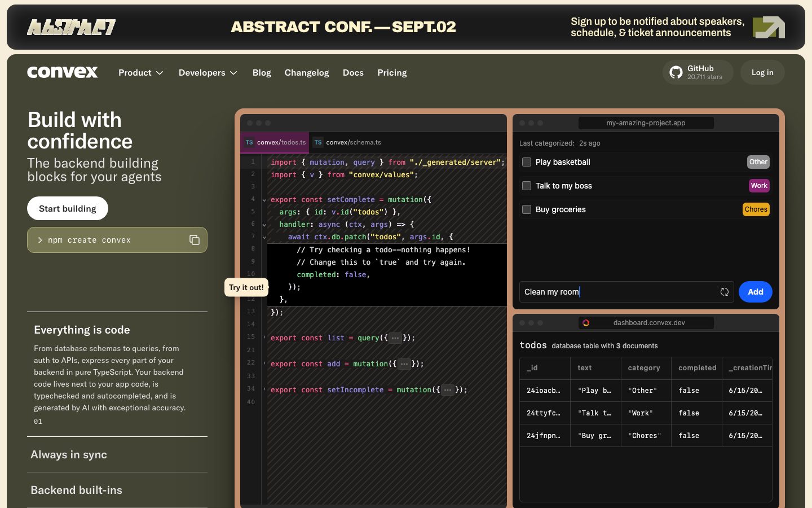812x508 pixels.
Task: Click the completed column header
Action: coord(697,368)
